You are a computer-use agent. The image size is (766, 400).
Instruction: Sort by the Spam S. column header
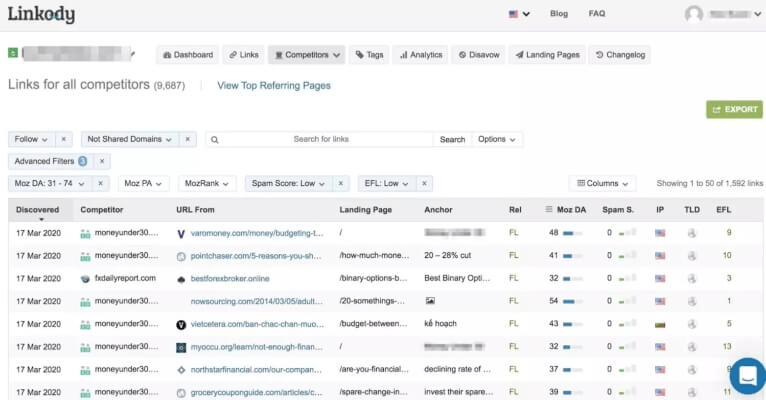pyautogui.click(x=617, y=210)
